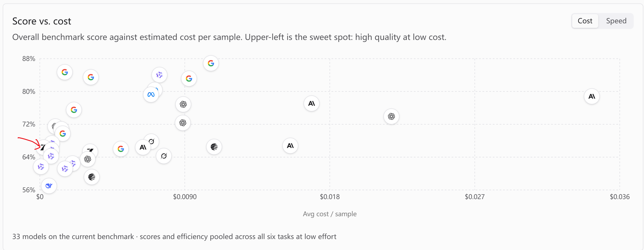Select the Google marker near 76% score

click(x=74, y=110)
